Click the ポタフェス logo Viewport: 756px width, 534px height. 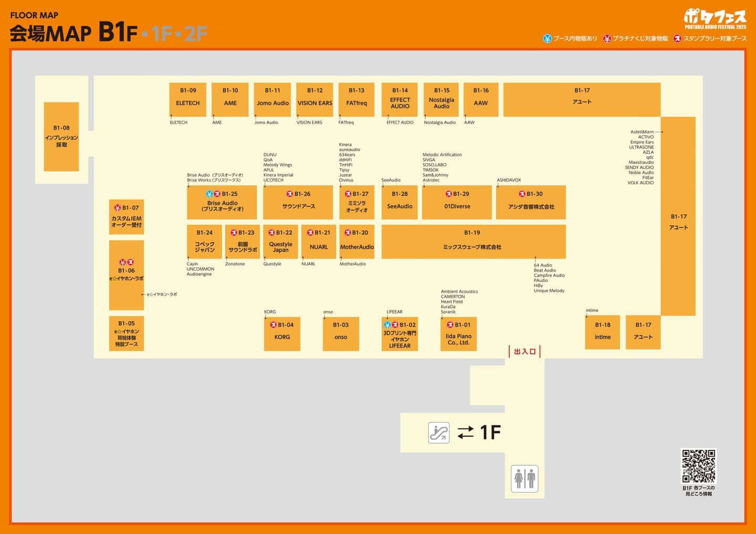[715, 19]
